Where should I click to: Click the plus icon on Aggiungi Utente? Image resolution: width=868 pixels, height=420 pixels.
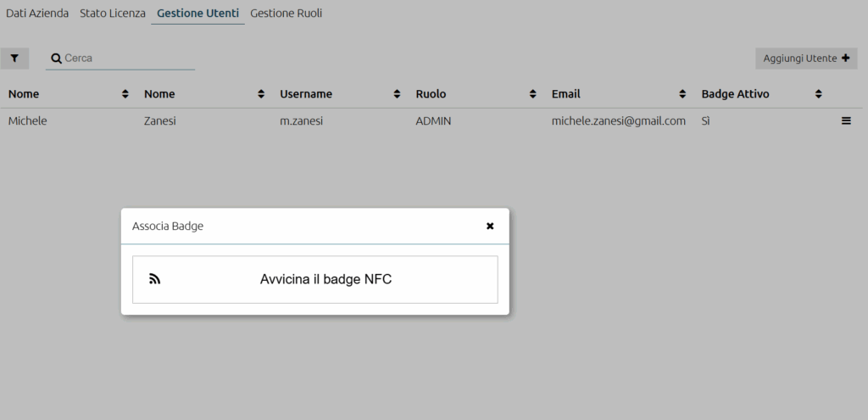[845, 58]
